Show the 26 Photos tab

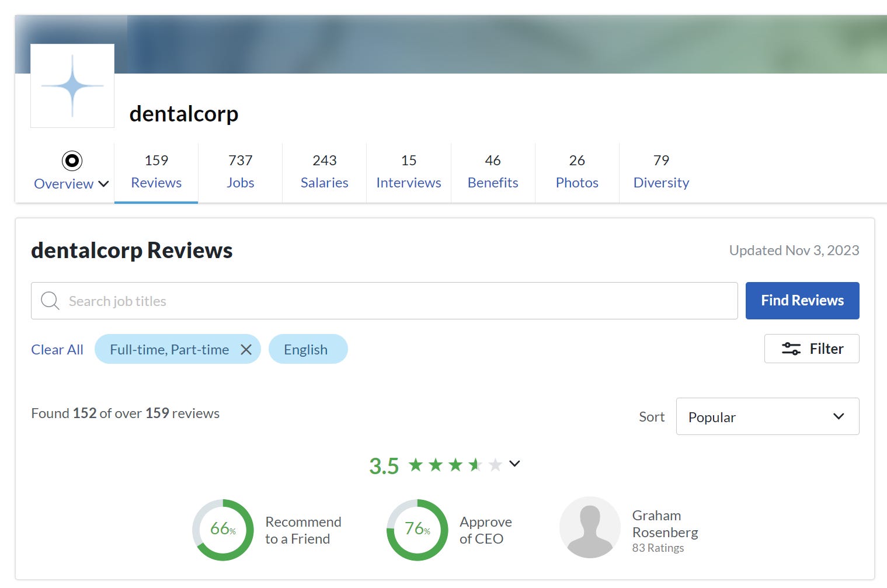577,172
